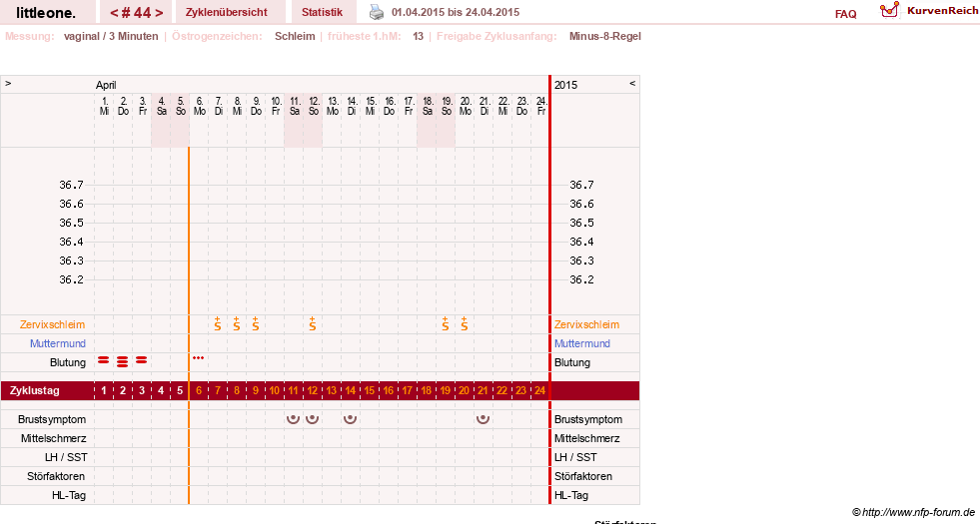The height and width of the screenshot is (524, 980).
Task: Open the KurvenReich logo link
Action: coord(929,10)
